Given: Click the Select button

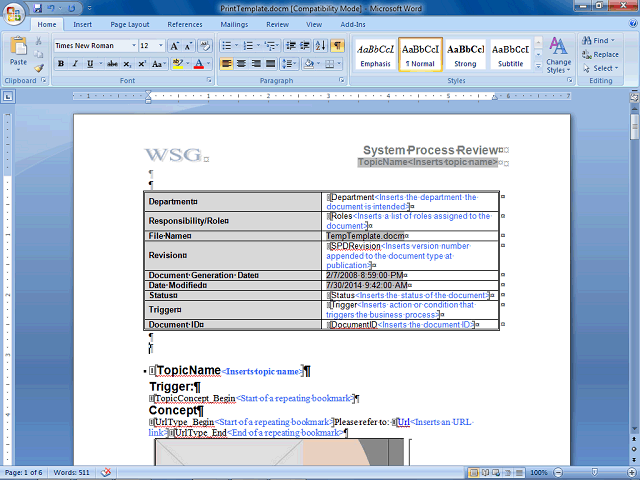Looking at the screenshot, I should point(601,68).
